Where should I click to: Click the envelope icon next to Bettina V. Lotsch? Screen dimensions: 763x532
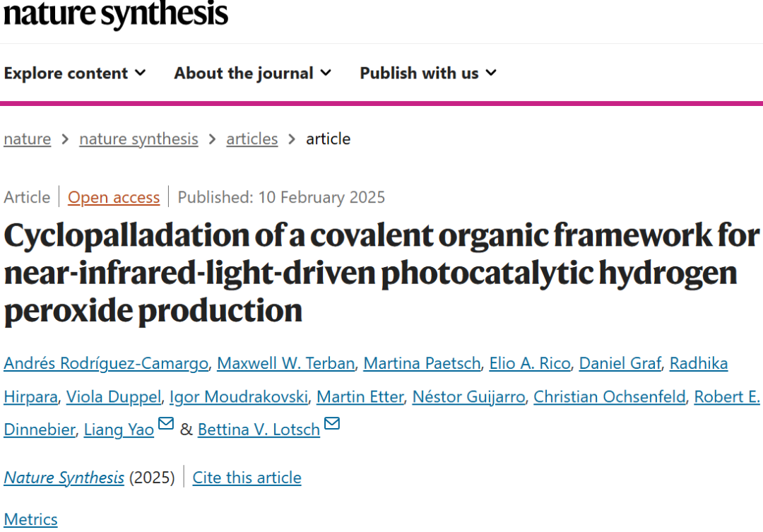[332, 423]
